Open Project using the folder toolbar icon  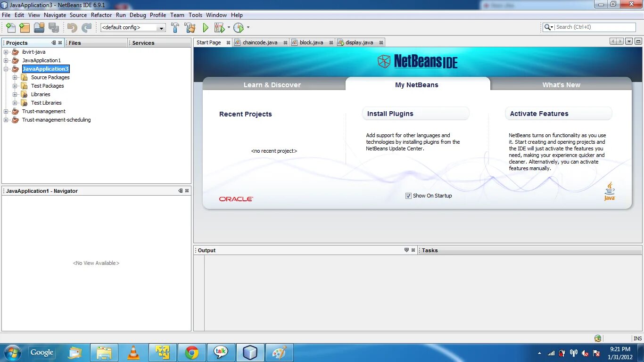coord(39,27)
